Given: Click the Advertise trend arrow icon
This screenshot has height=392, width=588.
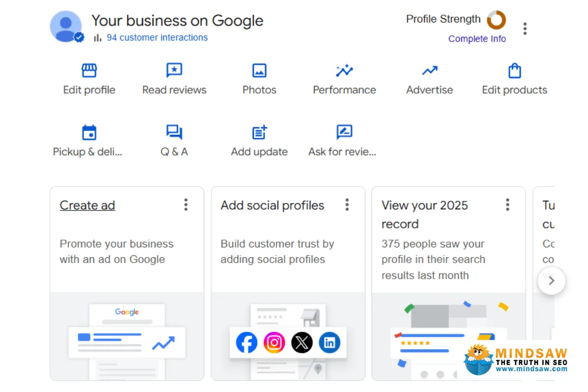Looking at the screenshot, I should click(430, 71).
